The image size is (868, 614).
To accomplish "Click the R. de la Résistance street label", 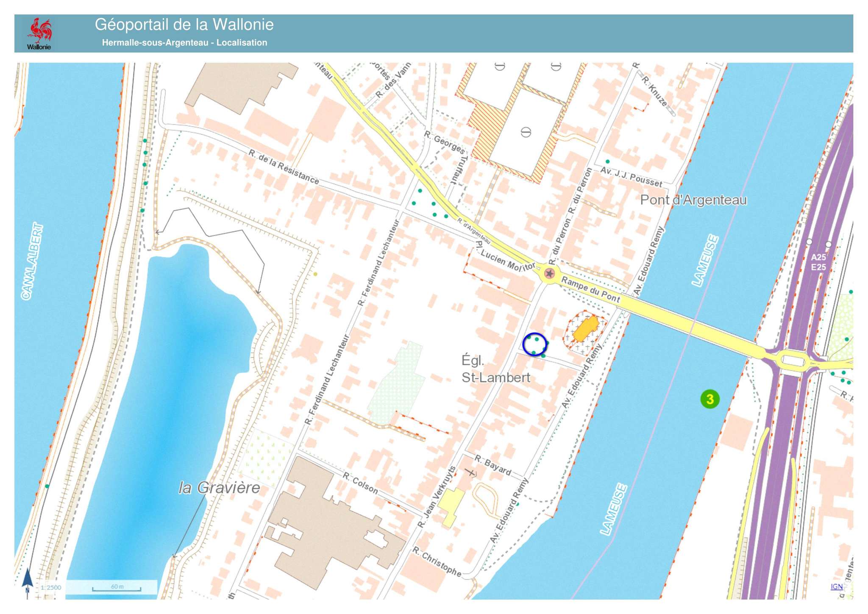I will (284, 167).
